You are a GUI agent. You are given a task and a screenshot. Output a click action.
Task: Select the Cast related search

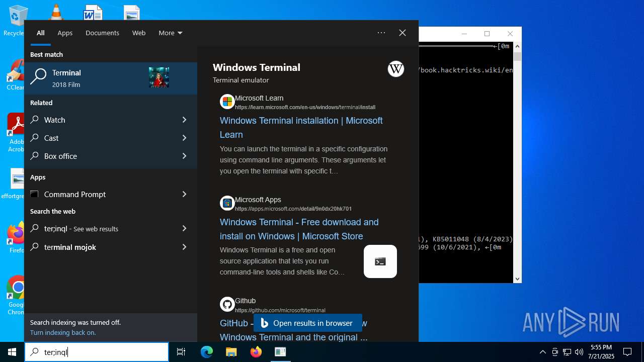[111, 138]
